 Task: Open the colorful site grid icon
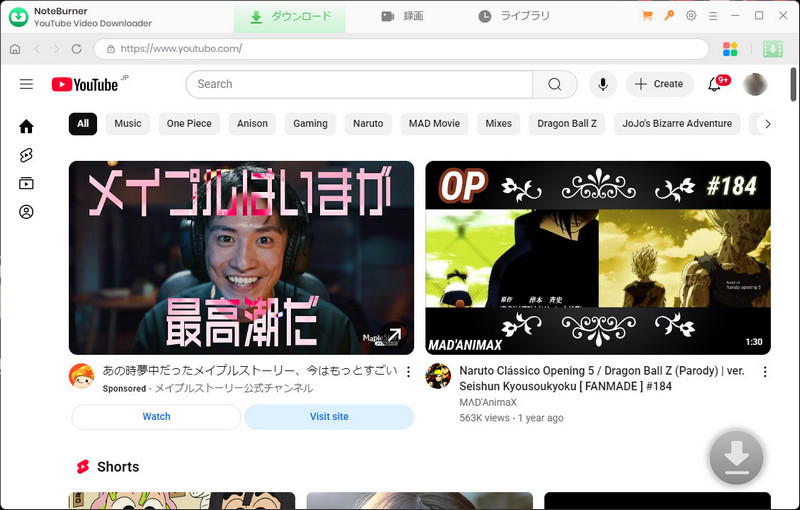coord(730,49)
